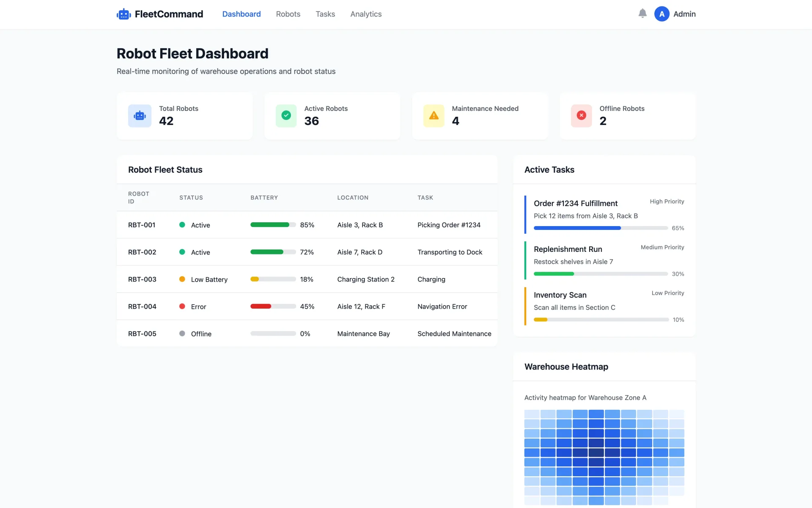
Task: Click the red Error status dot
Action: [182, 306]
